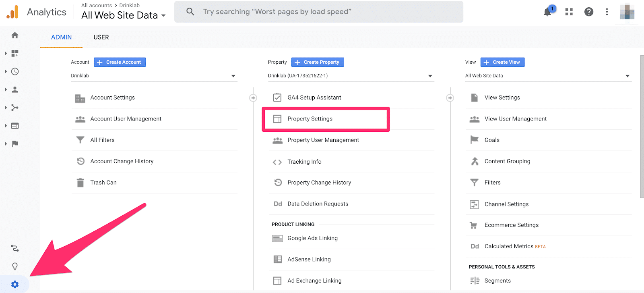
Task: Open Acquisition icon in sidebar
Action: 15,108
